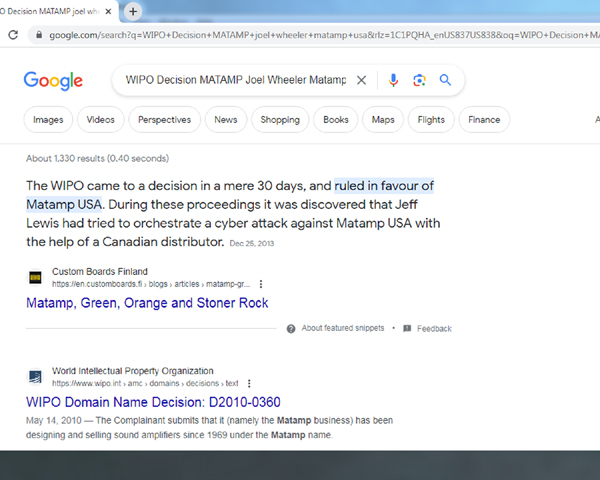600x480 pixels.
Task: Open About featured snippets help icon
Action: tap(291, 328)
